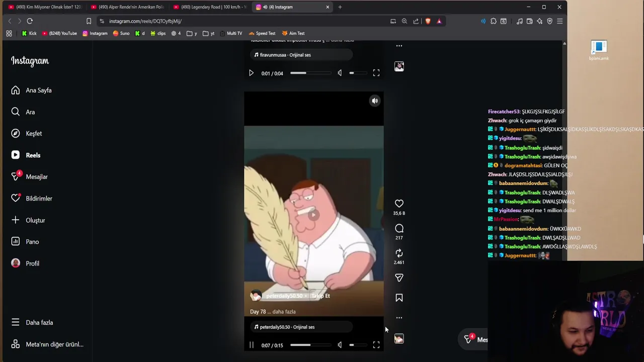The image size is (644, 362).
Task: Open the browser main hamburger menu
Action: click(x=559, y=21)
